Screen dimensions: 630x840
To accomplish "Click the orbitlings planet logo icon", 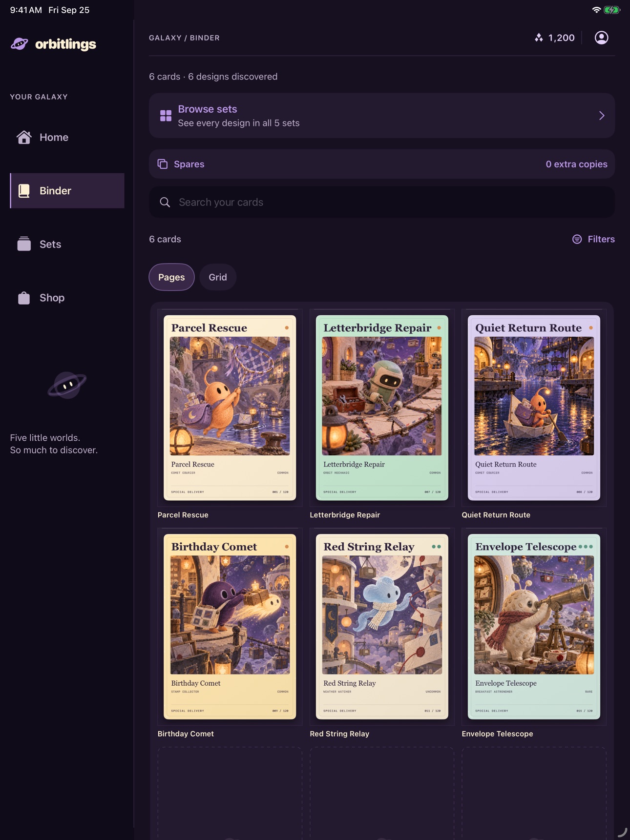I will (x=20, y=44).
